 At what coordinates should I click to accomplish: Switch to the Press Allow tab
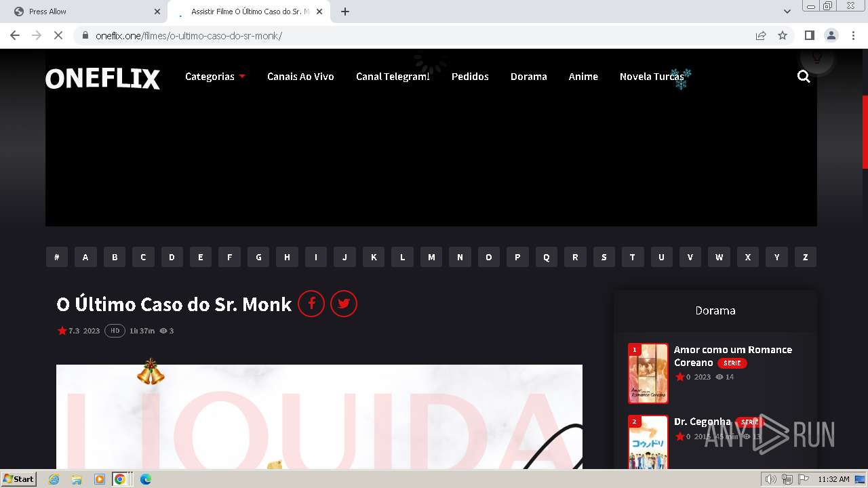[x=83, y=12]
